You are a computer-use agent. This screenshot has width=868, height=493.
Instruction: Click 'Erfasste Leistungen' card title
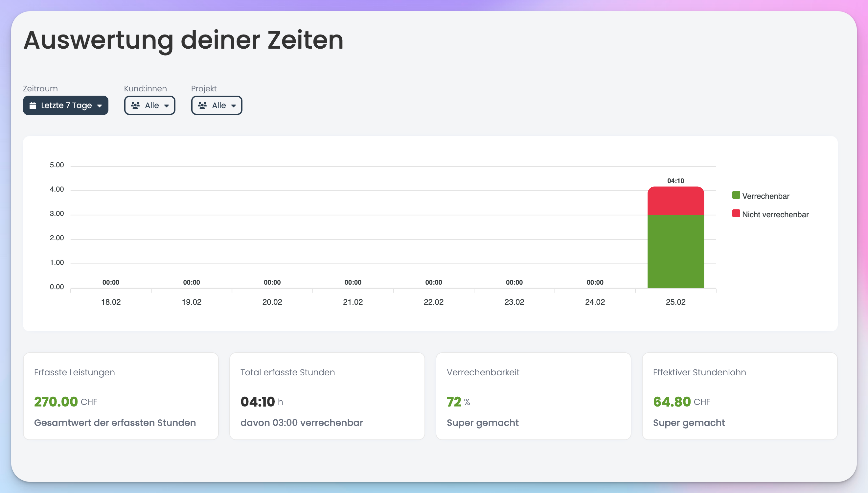point(75,372)
